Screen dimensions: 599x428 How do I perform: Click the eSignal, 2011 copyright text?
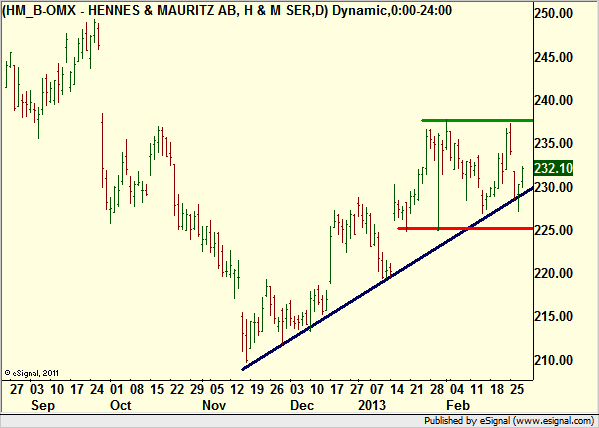click(32, 373)
